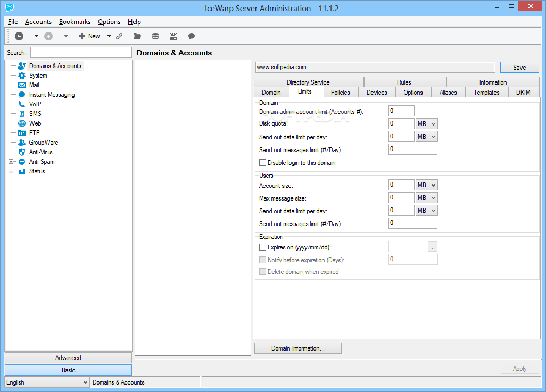Open the Forward history dropdown arrow
Image resolution: width=546 pixels, height=392 pixels.
click(65, 36)
